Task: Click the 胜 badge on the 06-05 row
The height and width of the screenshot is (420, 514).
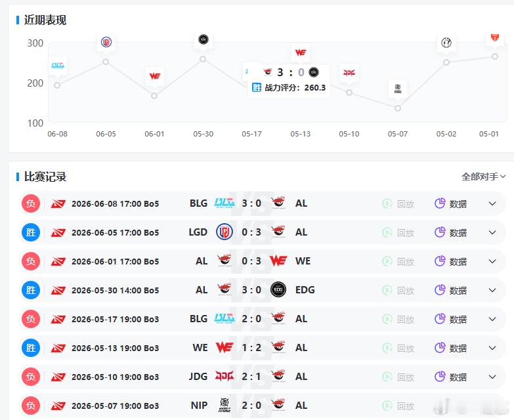Action: click(x=31, y=232)
